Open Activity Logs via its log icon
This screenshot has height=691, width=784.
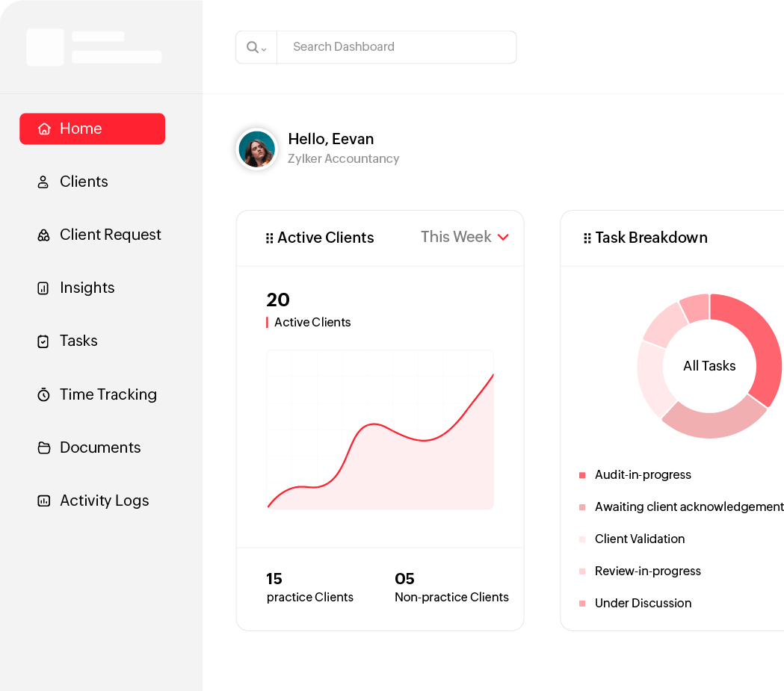coord(43,501)
